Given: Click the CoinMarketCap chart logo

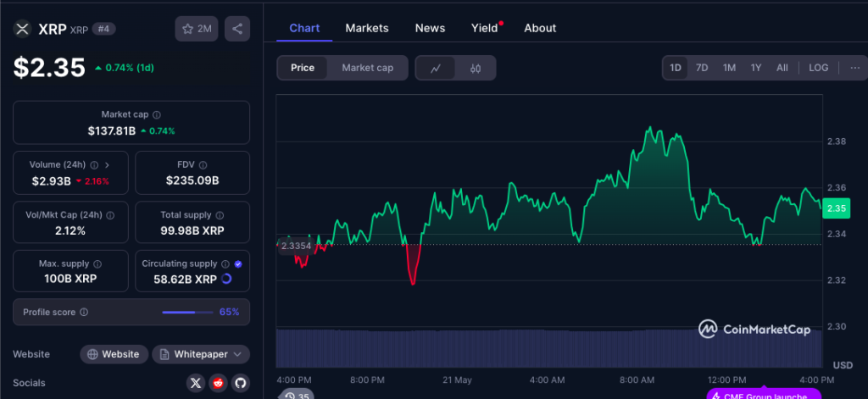Looking at the screenshot, I should [754, 330].
